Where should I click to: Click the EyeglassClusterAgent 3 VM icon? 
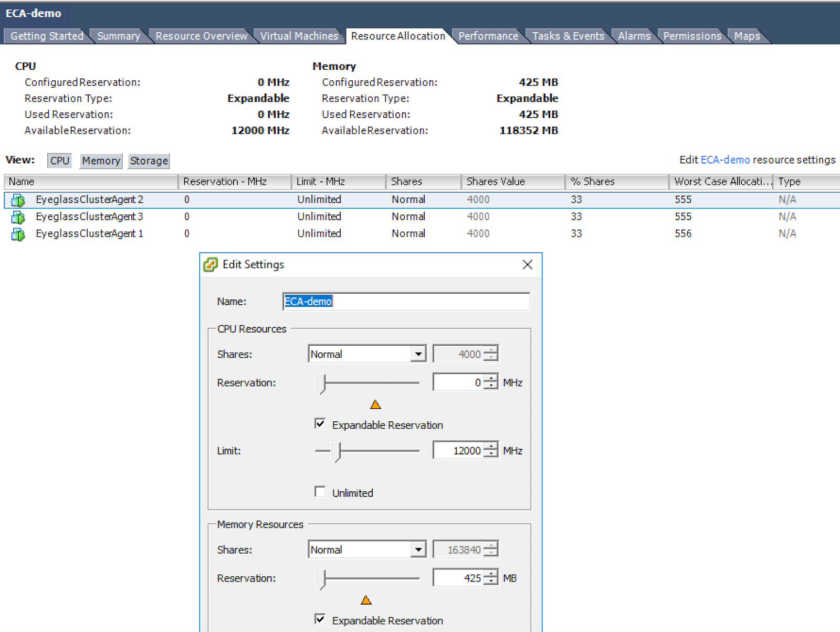click(18, 217)
